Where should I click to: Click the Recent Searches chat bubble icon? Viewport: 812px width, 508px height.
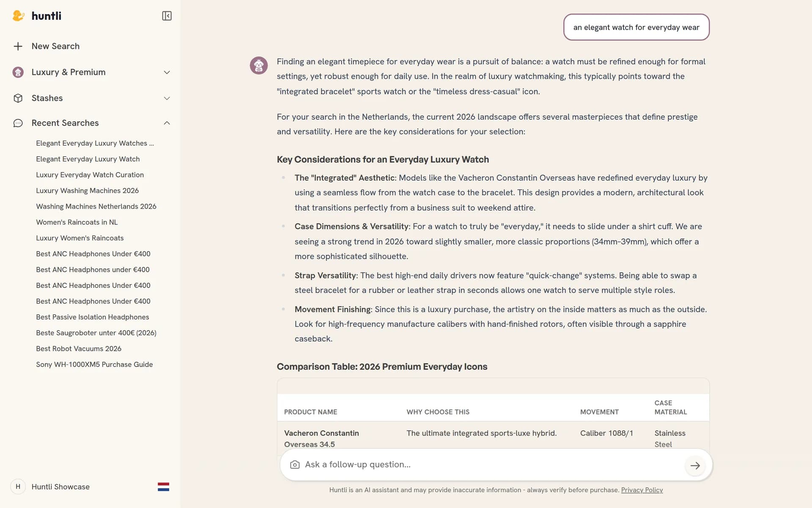(18, 123)
